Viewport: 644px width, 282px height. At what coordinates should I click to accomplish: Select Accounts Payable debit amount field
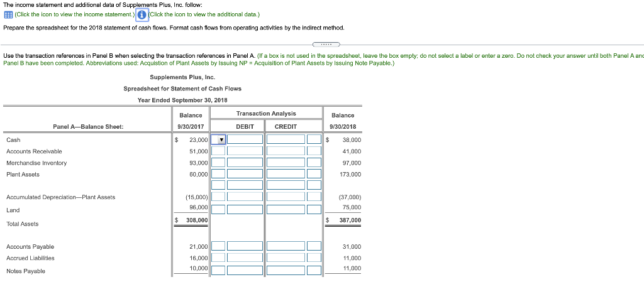click(x=245, y=246)
